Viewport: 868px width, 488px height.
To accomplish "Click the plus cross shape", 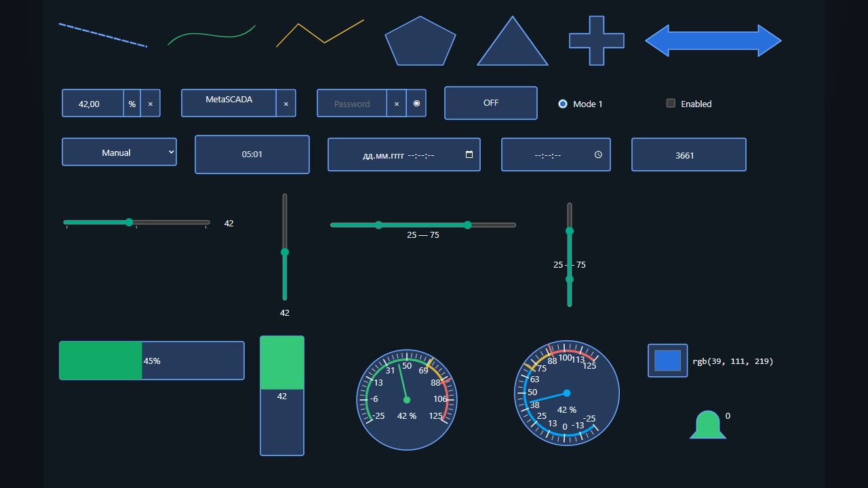I will (597, 41).
